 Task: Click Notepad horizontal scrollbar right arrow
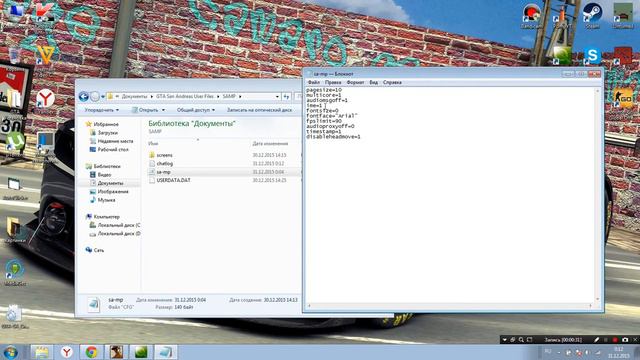click(591, 306)
